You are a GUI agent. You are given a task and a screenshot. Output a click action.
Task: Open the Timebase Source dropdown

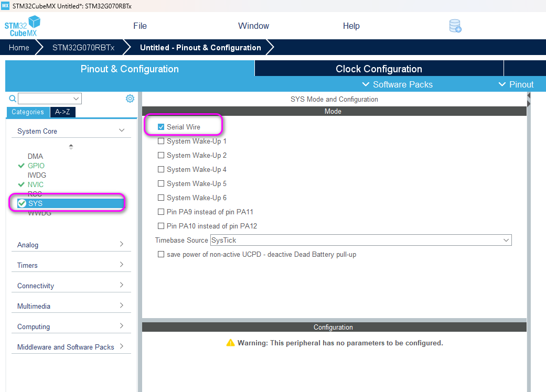tap(361, 241)
